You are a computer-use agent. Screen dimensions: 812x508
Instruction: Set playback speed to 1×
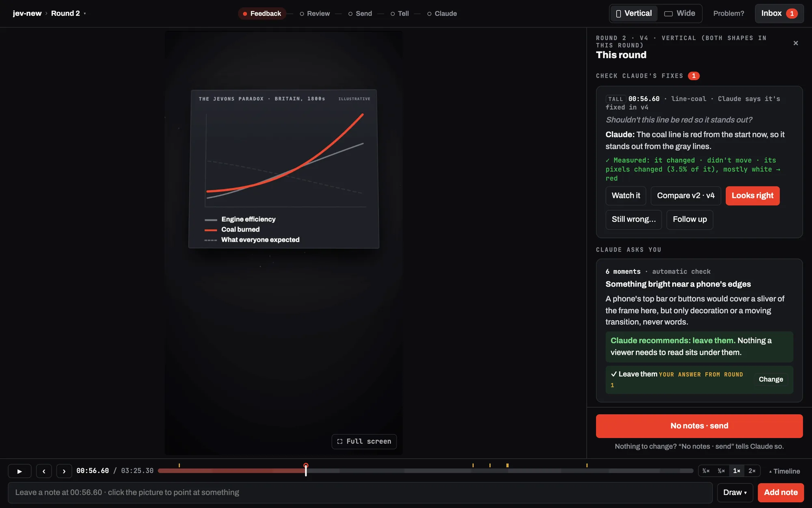tap(736, 471)
